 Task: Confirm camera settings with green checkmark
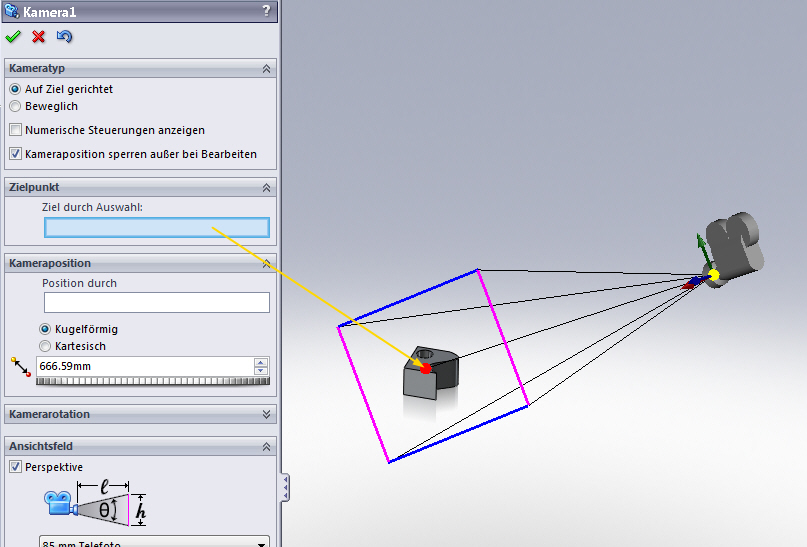coord(13,37)
